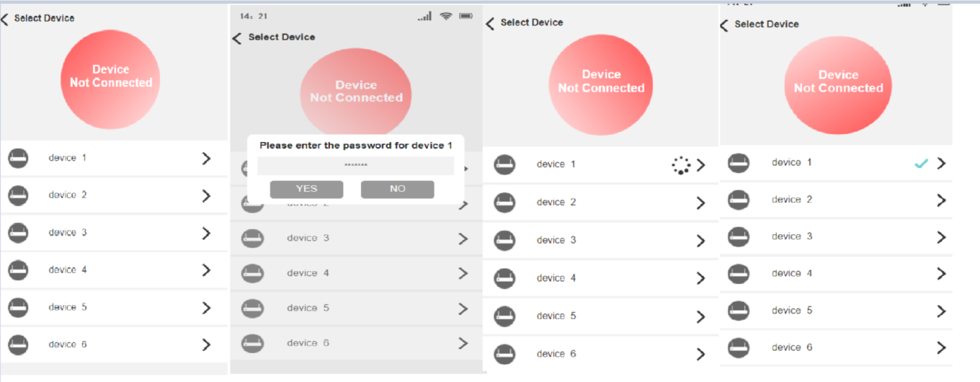Open device 3 chevron on leftmost screen
Image resolution: width=980 pixels, height=382 pixels.
click(207, 233)
